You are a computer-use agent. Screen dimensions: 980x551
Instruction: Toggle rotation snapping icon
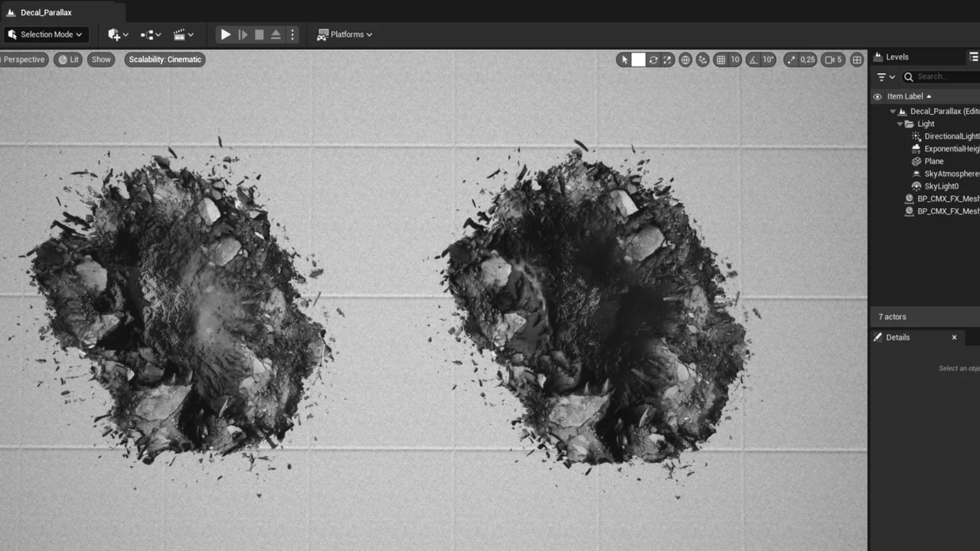(x=753, y=59)
